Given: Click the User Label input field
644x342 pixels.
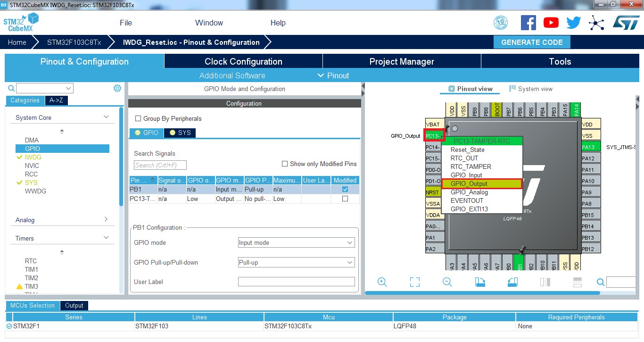Looking at the screenshot, I should coord(296,282).
